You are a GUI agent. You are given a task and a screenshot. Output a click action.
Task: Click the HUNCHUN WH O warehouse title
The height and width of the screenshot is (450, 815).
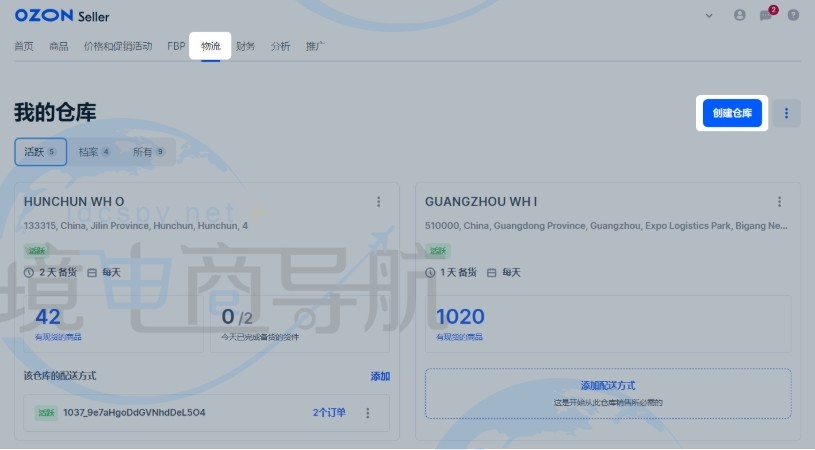(74, 202)
